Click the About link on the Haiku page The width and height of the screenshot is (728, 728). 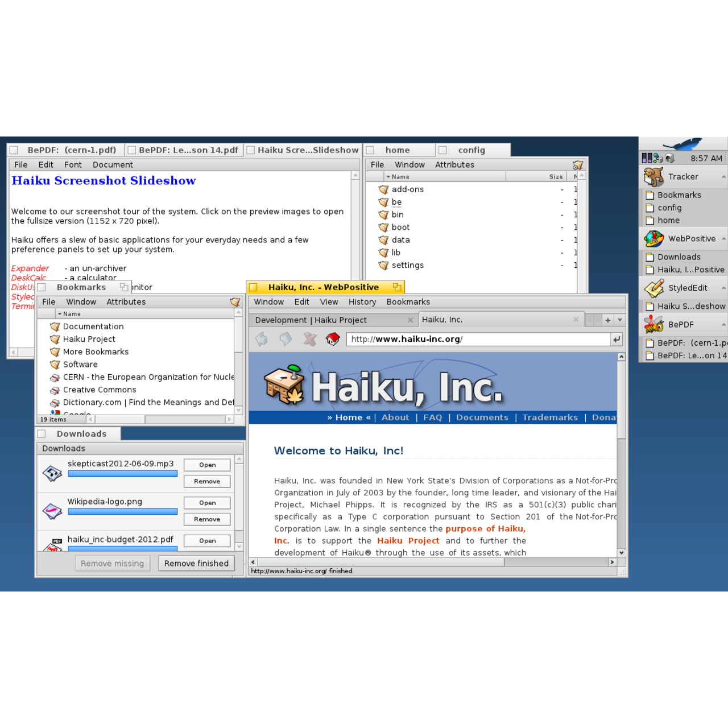pyautogui.click(x=395, y=417)
